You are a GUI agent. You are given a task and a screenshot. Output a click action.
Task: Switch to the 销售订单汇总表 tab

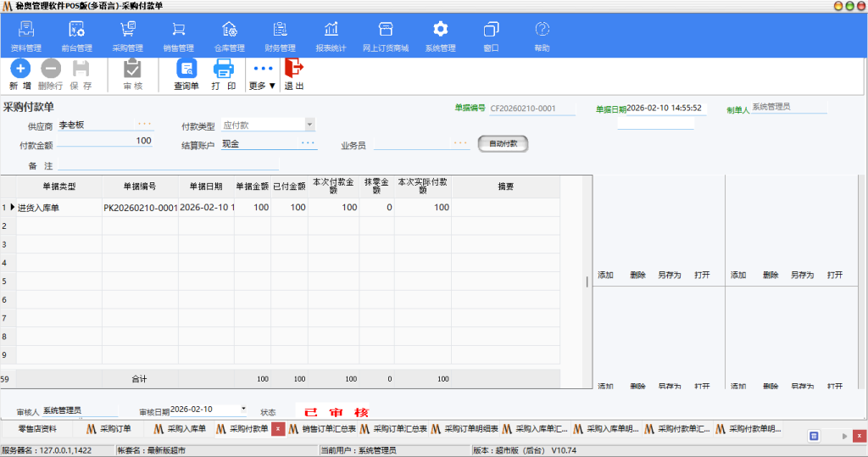[x=322, y=429]
